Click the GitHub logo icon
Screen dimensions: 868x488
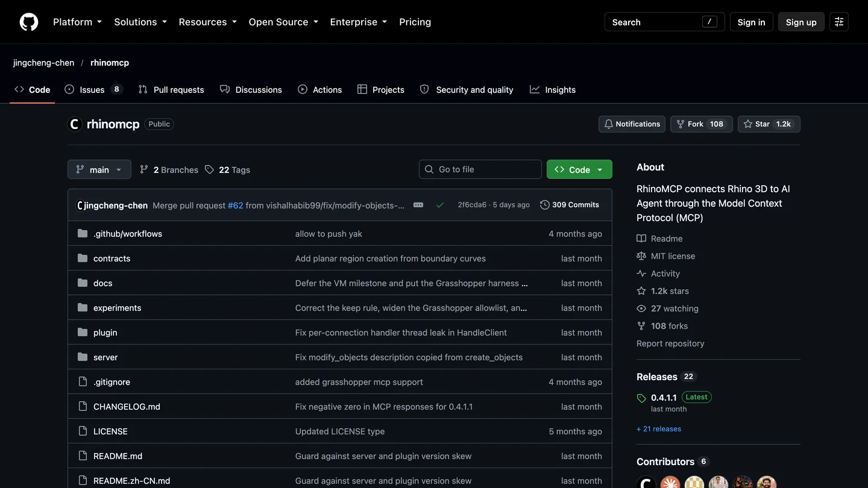29,22
